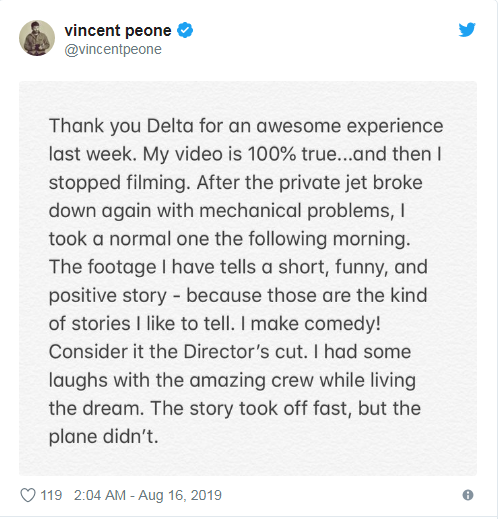Click the 'I make comedy!' sentence
The height and width of the screenshot is (519, 501).
[x=310, y=324]
